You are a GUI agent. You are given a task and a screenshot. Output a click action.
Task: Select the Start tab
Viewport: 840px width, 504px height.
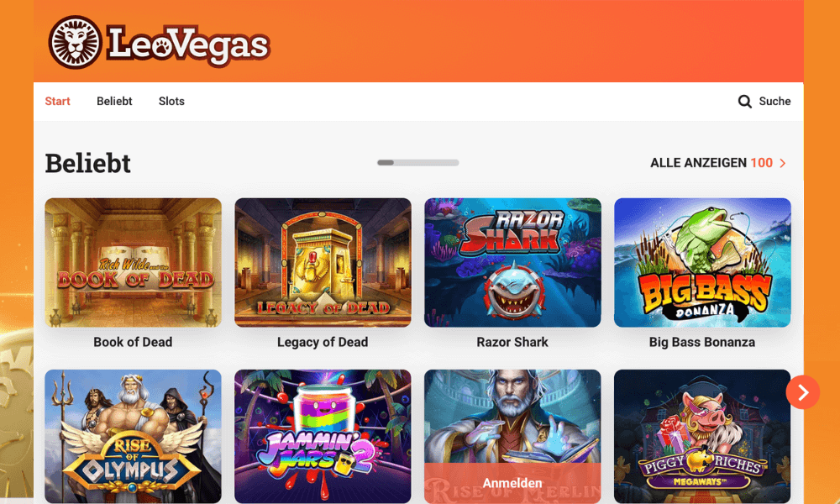pyautogui.click(x=57, y=102)
